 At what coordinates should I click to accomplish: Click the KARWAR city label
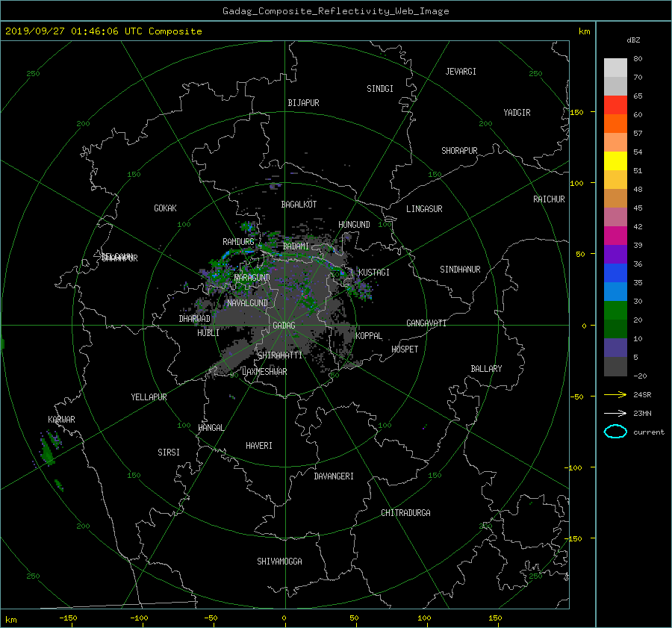(x=61, y=420)
